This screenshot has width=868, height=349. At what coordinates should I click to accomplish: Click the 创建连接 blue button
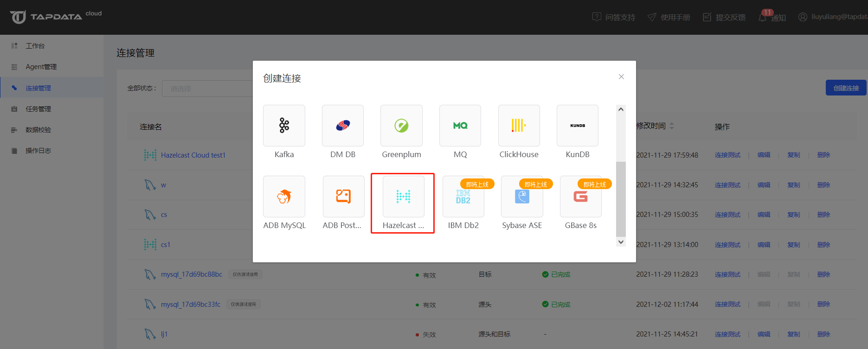point(846,88)
